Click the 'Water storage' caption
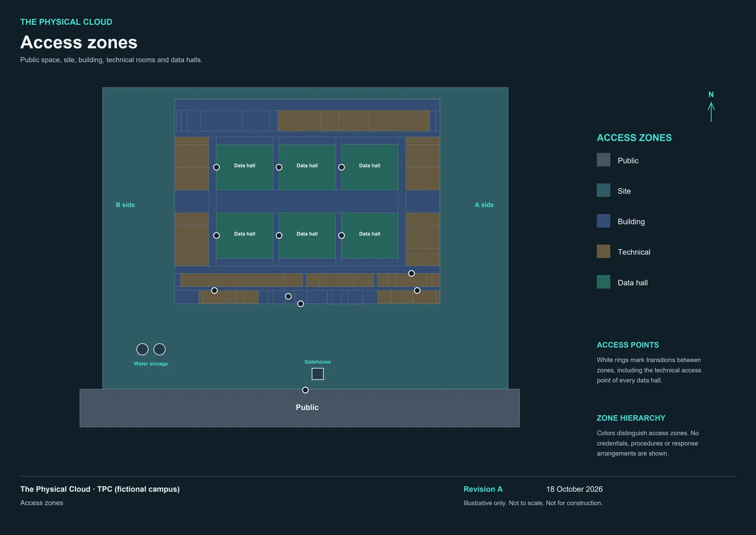 coord(151,364)
